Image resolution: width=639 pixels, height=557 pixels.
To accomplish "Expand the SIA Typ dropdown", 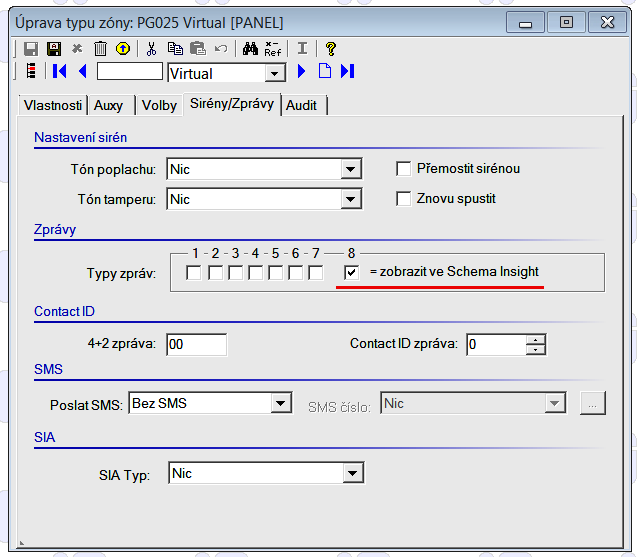I will pyautogui.click(x=350, y=474).
